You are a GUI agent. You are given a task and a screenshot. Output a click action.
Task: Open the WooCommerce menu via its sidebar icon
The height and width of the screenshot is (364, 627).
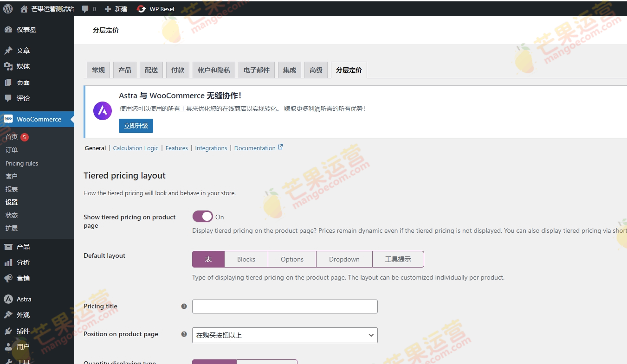(x=9, y=119)
